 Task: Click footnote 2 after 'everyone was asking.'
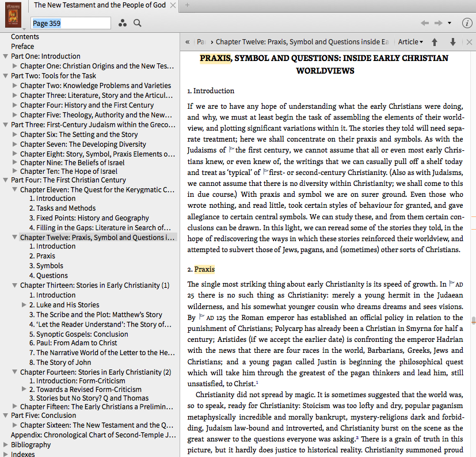point(357,437)
